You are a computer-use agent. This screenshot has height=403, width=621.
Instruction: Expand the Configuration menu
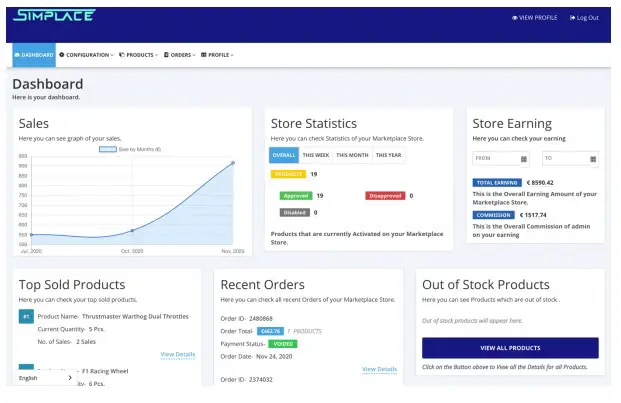point(86,55)
